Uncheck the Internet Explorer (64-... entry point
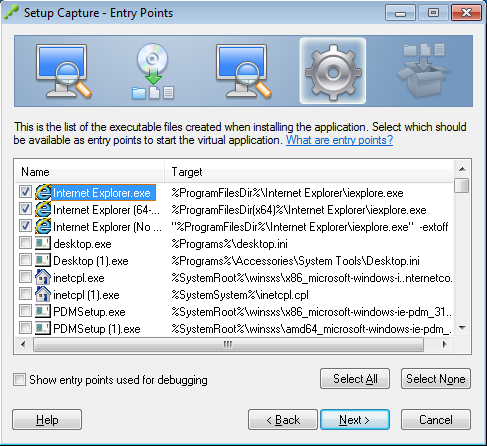The width and height of the screenshot is (487, 446). pos(25,209)
